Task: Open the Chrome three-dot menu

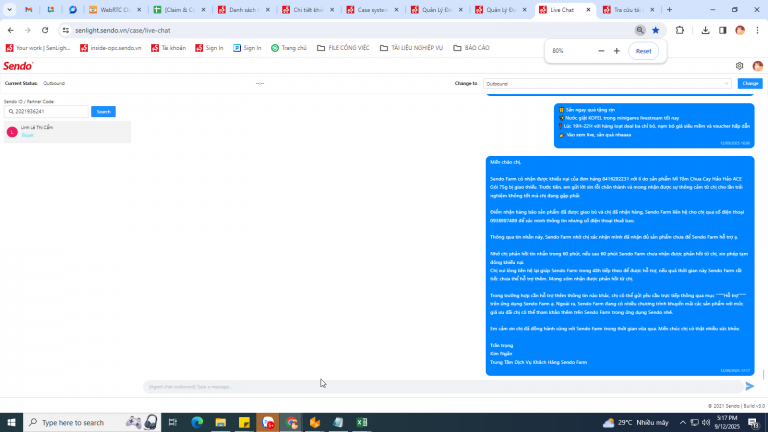Action: click(757, 30)
